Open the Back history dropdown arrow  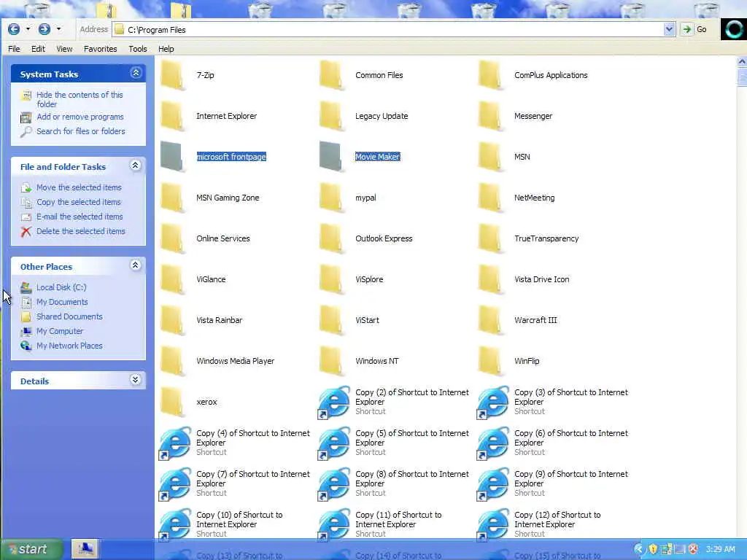point(28,29)
